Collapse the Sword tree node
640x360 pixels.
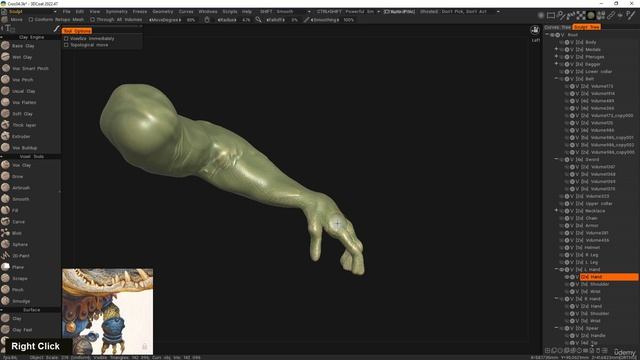(x=556, y=160)
